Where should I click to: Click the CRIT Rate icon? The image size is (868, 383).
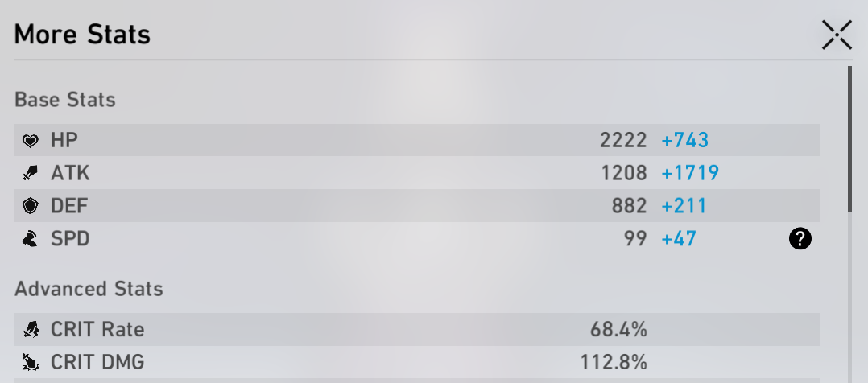31,328
